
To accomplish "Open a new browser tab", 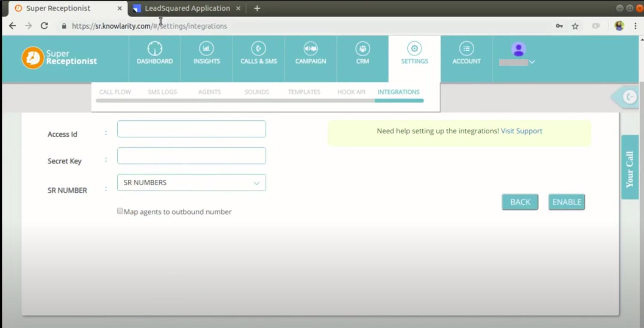I will point(257,8).
